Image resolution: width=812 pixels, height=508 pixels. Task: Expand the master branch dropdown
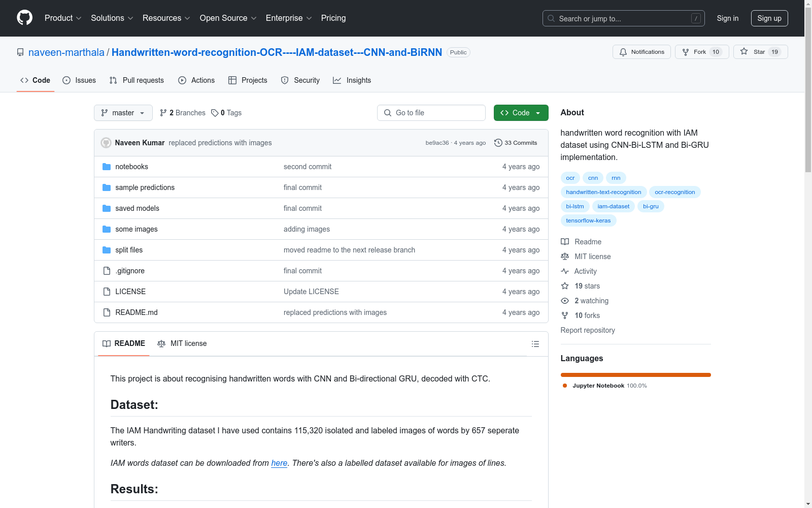click(123, 113)
